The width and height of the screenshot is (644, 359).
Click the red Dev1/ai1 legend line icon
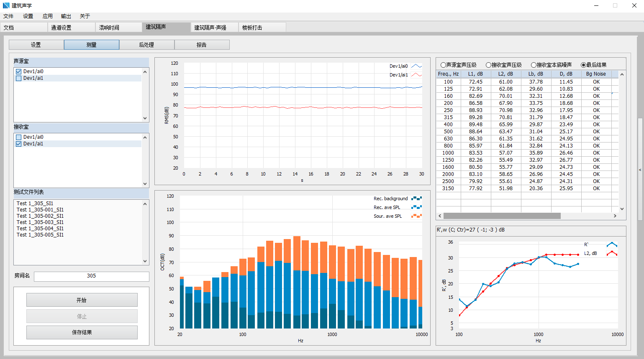[416, 75]
